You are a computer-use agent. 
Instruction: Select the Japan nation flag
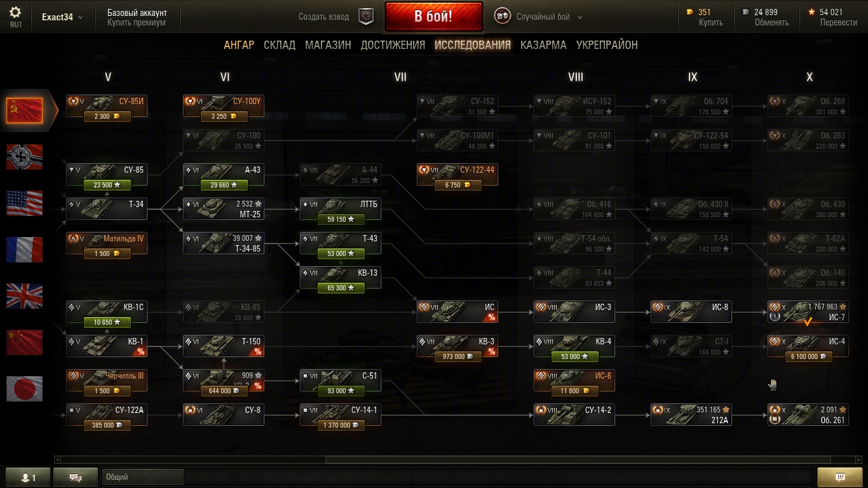tap(25, 389)
